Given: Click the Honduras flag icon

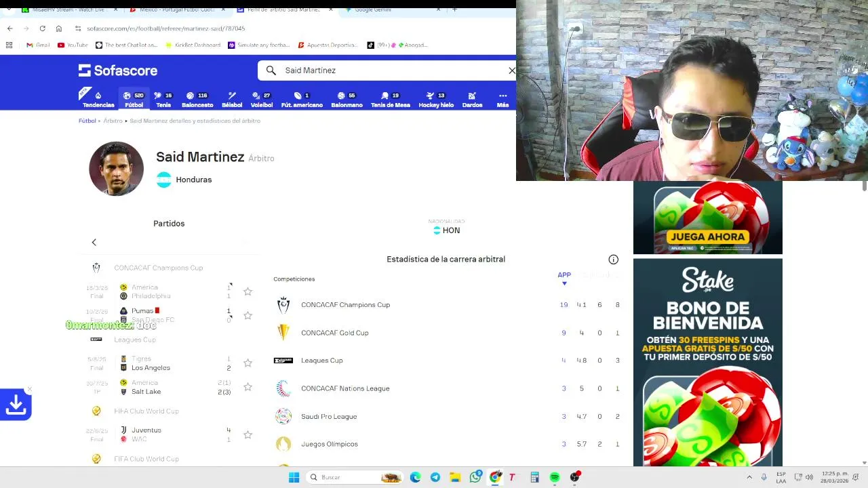Looking at the screenshot, I should [x=164, y=180].
